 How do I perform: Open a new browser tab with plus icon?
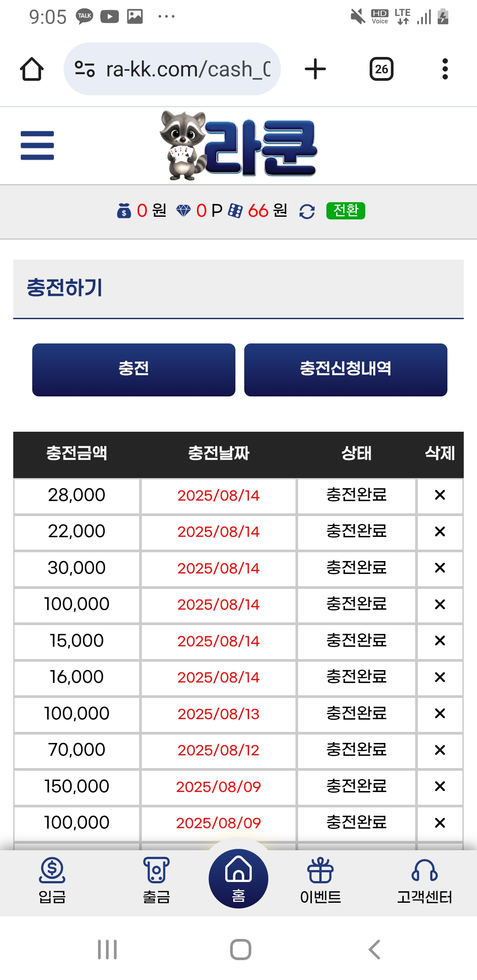tap(315, 69)
